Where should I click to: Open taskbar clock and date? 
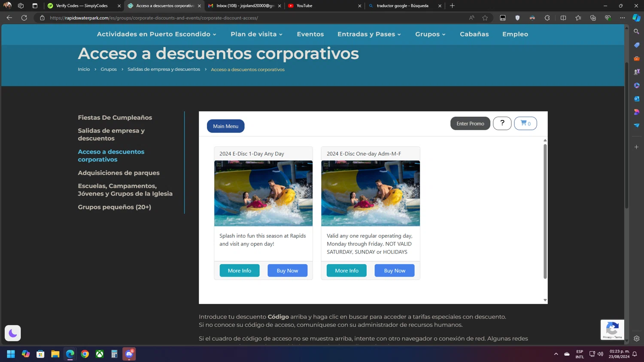click(x=619, y=354)
